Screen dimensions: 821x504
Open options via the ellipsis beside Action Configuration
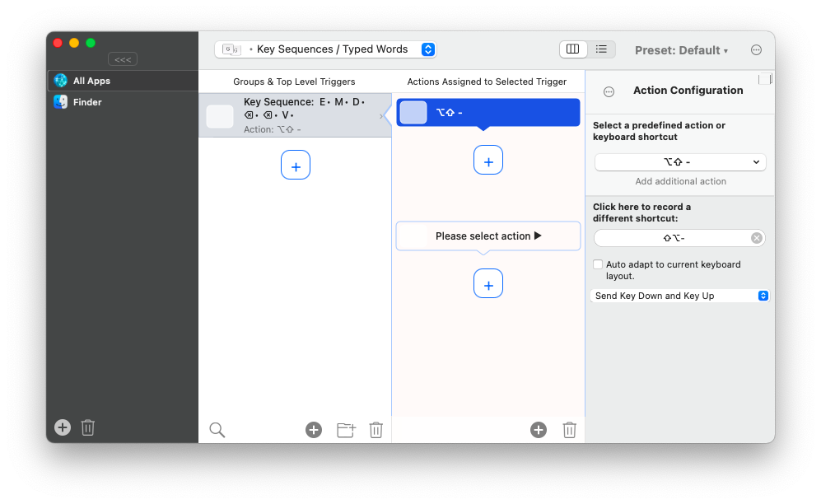click(609, 91)
